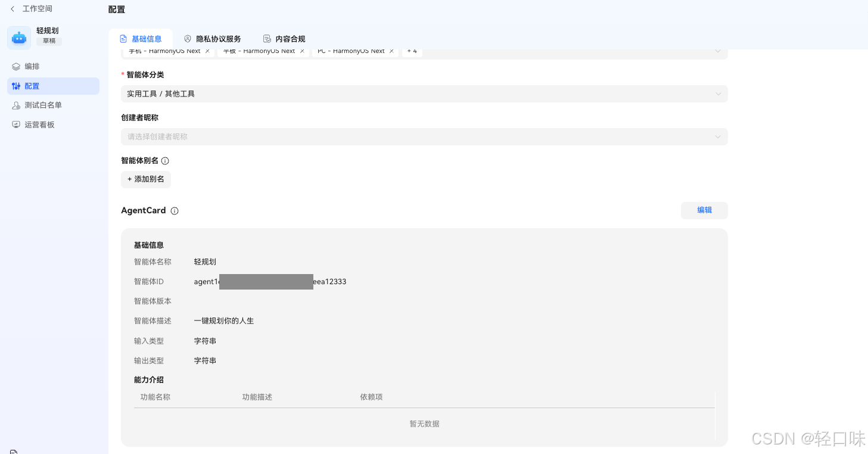
Task: Open 测试白名单 in the sidebar
Action: (x=53, y=105)
